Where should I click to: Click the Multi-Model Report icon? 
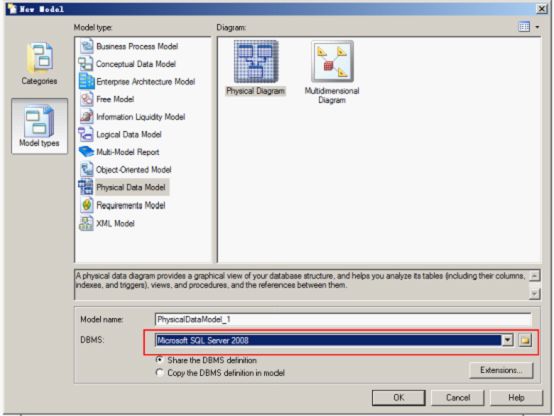[86, 152]
